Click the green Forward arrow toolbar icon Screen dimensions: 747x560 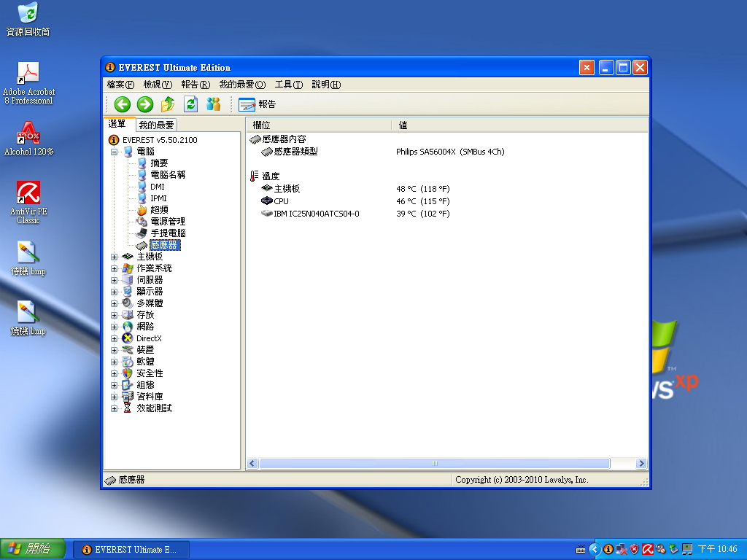coord(144,104)
